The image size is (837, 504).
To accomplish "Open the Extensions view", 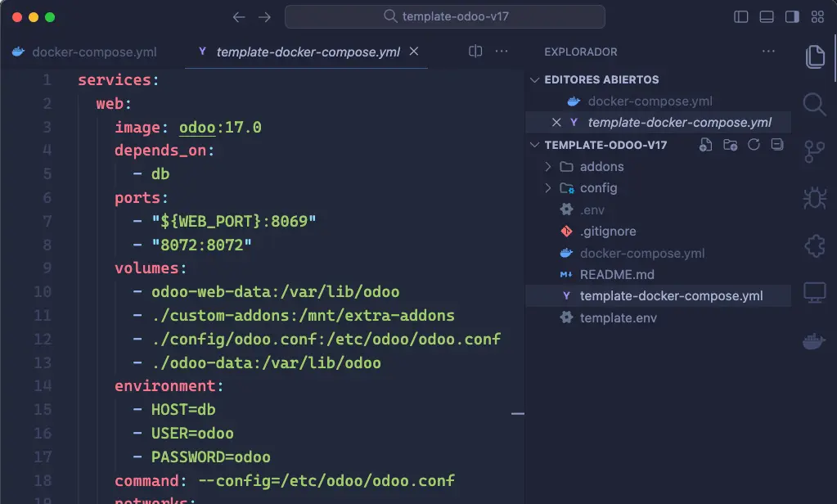I will (815, 245).
